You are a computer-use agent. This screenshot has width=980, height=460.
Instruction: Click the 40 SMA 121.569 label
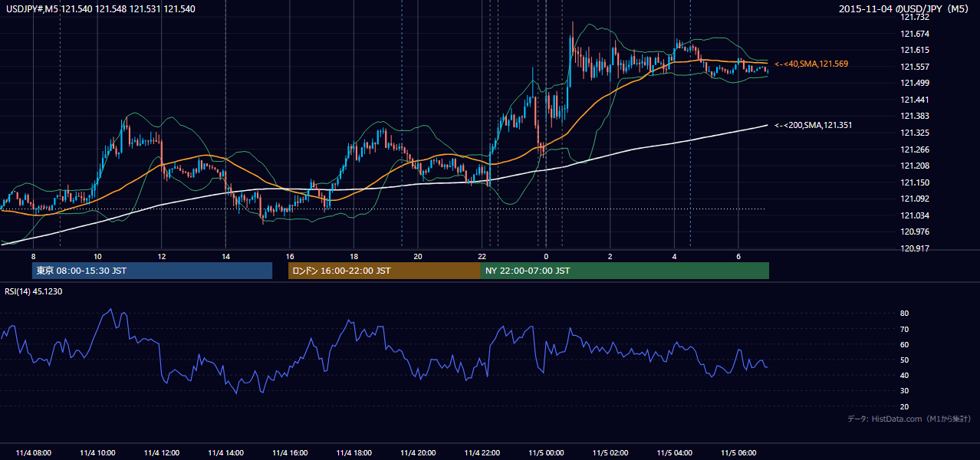point(811,64)
